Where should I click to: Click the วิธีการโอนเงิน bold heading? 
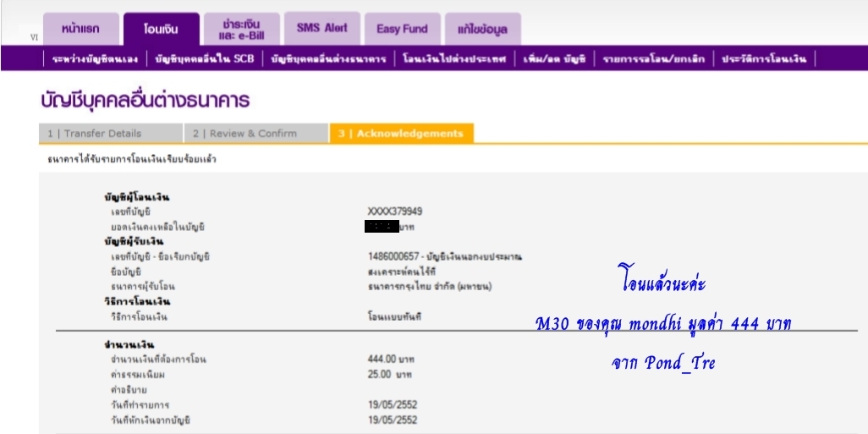tap(137, 302)
